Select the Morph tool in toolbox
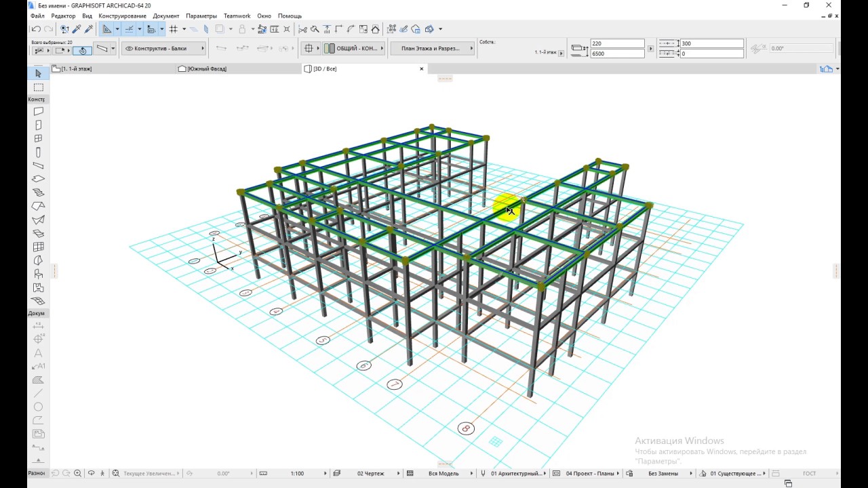Image resolution: width=868 pixels, height=488 pixels. (x=38, y=260)
